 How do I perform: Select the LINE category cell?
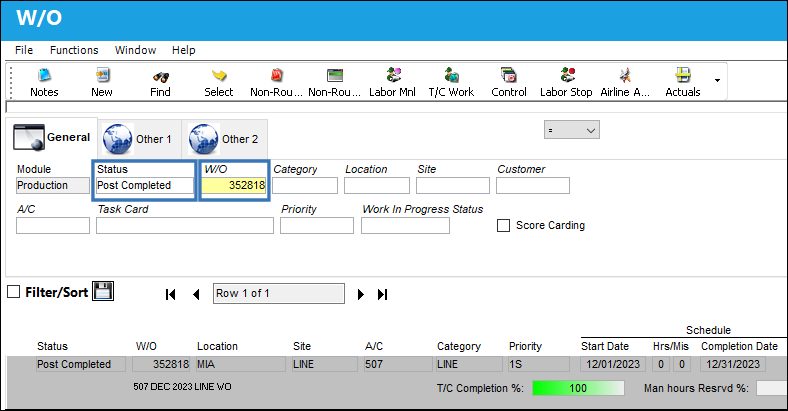pyautogui.click(x=469, y=364)
